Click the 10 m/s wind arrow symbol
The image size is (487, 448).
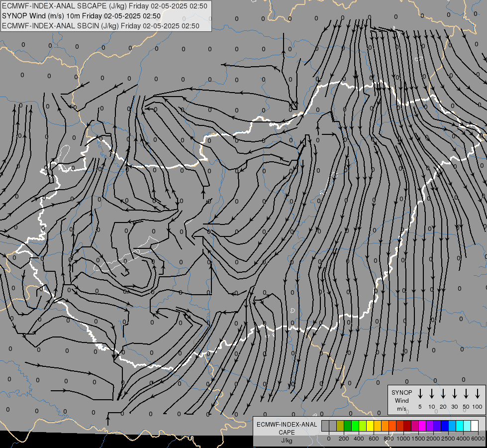pyautogui.click(x=431, y=394)
